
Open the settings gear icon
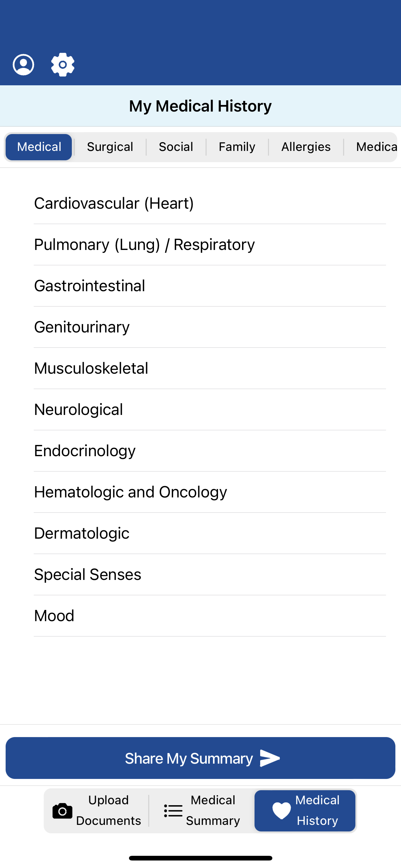click(63, 65)
